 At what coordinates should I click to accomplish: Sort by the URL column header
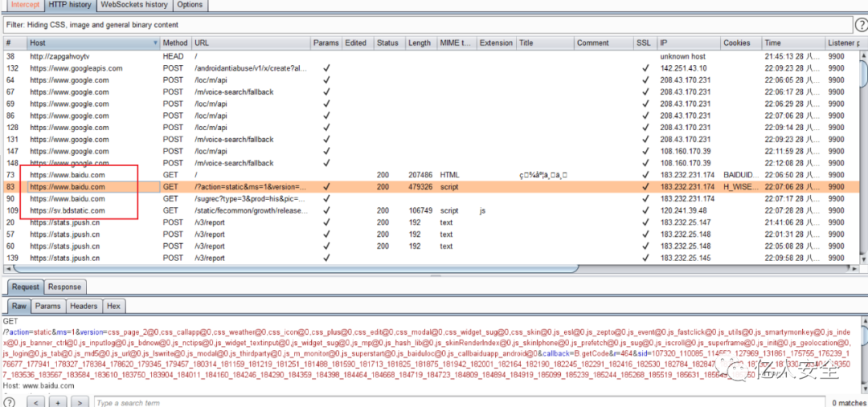[251, 43]
